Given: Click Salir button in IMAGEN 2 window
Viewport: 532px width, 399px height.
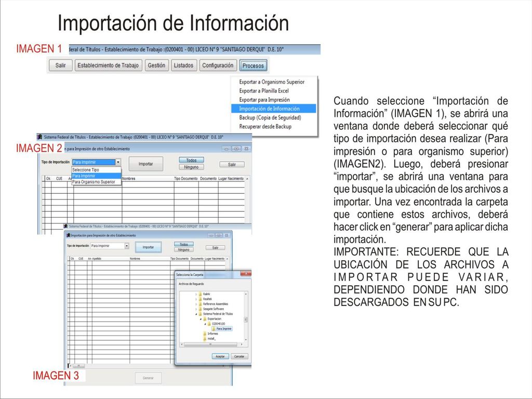Looking at the screenshot, I should [x=232, y=165].
